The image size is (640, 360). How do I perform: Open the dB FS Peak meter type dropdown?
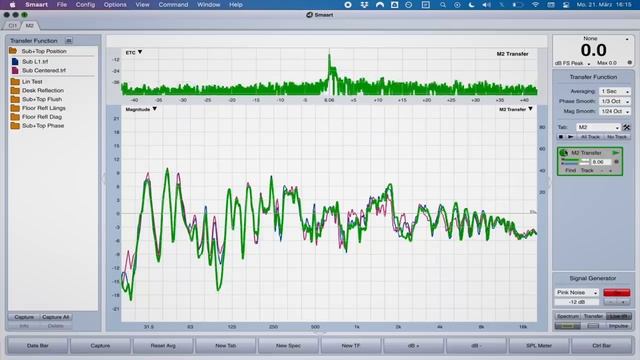(573, 63)
